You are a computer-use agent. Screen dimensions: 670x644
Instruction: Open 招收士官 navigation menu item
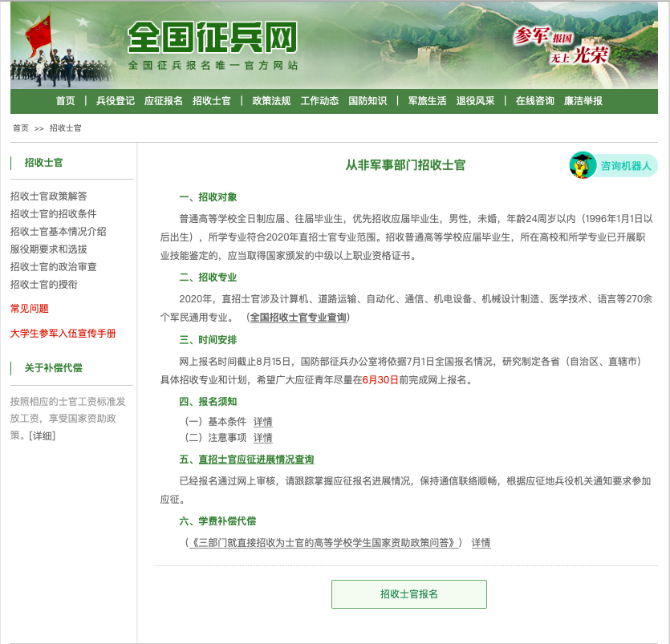[x=212, y=101]
